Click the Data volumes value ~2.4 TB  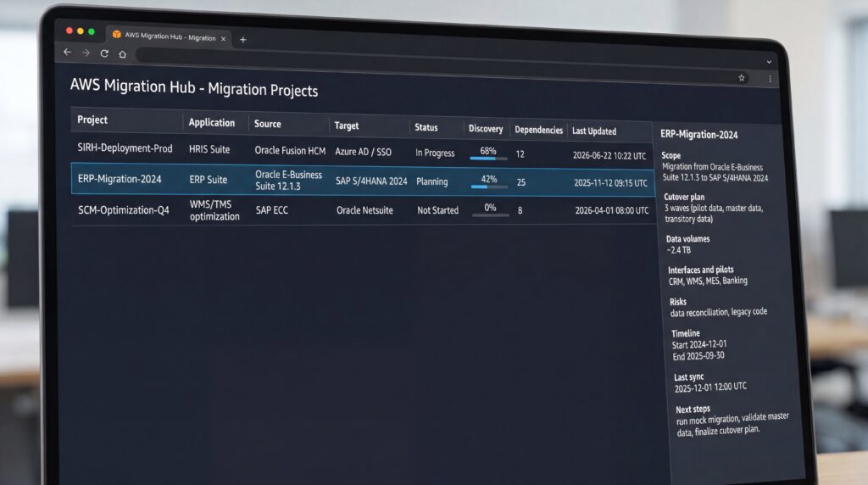point(679,250)
